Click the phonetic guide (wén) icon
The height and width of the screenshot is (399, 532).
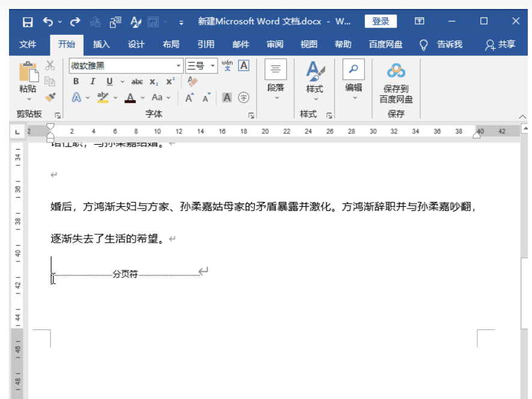point(227,65)
